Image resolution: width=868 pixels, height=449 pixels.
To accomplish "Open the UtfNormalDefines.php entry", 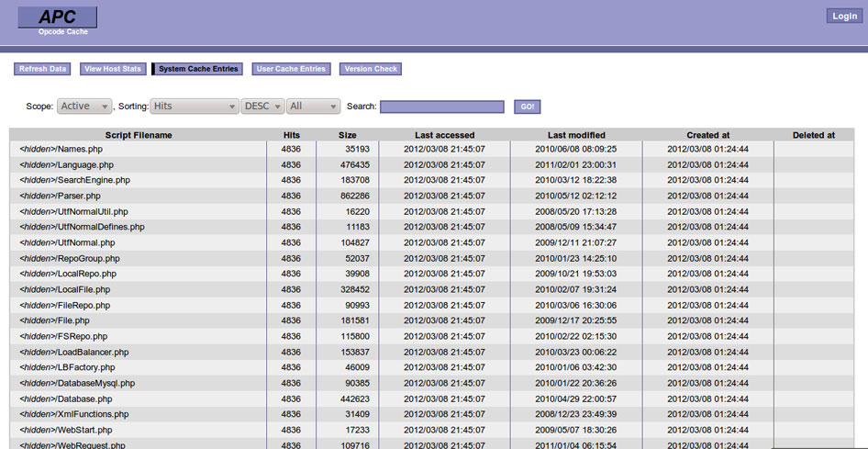I will tap(82, 227).
